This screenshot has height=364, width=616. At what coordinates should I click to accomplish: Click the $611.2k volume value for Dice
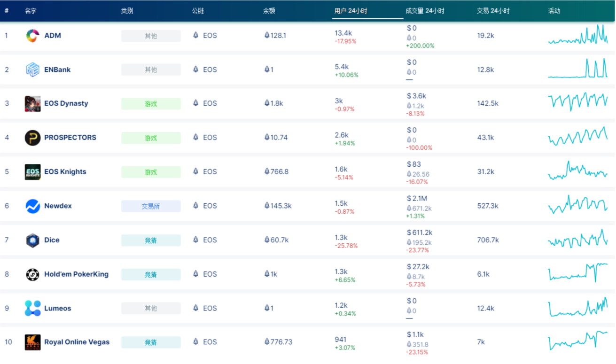420,232
